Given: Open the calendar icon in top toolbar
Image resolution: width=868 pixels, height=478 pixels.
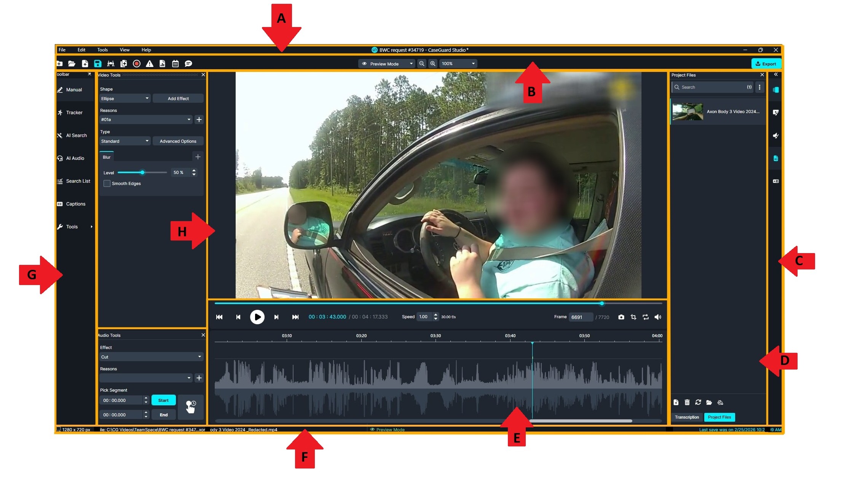Looking at the screenshot, I should [175, 64].
